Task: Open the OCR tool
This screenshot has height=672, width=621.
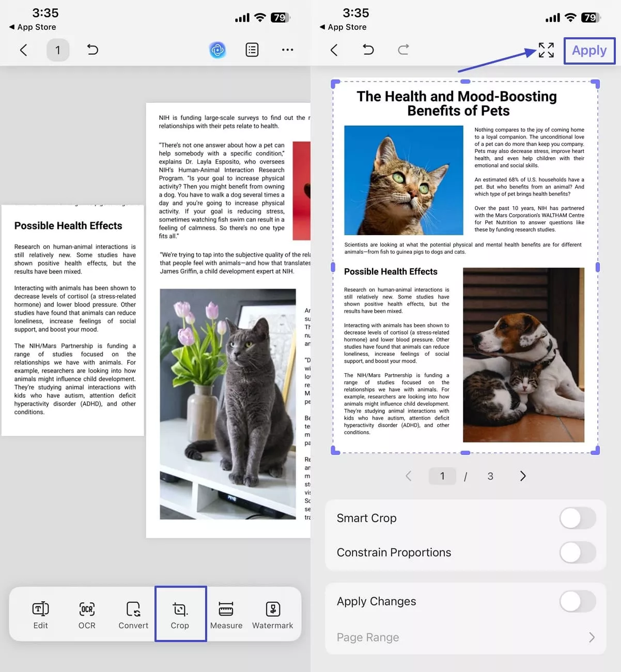Action: coord(87,614)
